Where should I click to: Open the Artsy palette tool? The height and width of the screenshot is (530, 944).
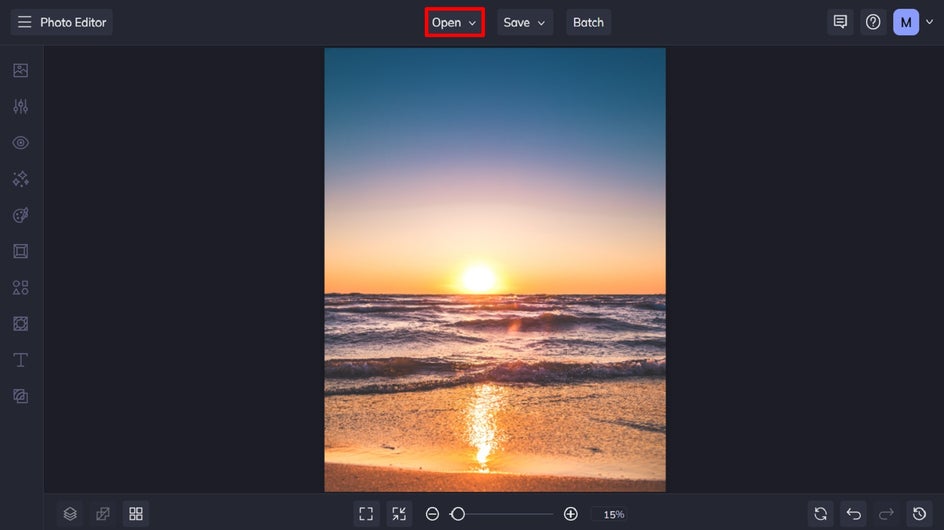[x=20, y=215]
